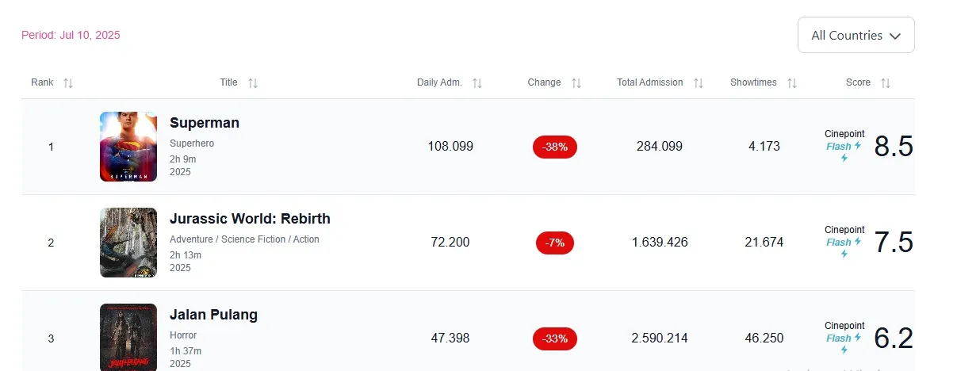The width and height of the screenshot is (980, 371).
Task: Toggle sort icon beside Change column
Action: pos(576,83)
